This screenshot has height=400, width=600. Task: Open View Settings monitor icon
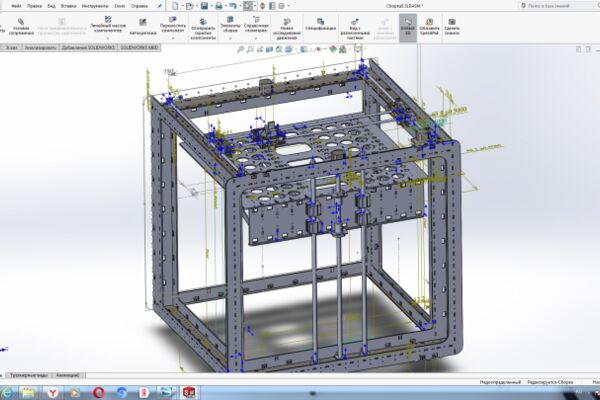click(x=357, y=49)
